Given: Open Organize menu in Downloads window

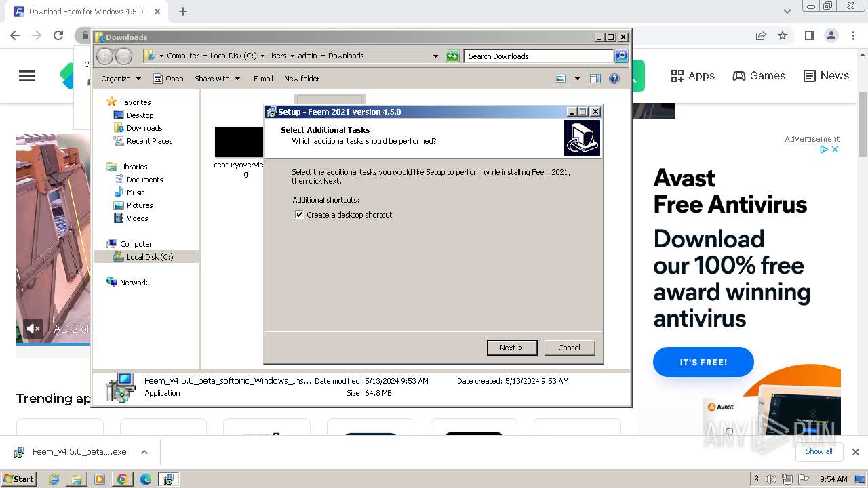Looking at the screenshot, I should [x=121, y=79].
